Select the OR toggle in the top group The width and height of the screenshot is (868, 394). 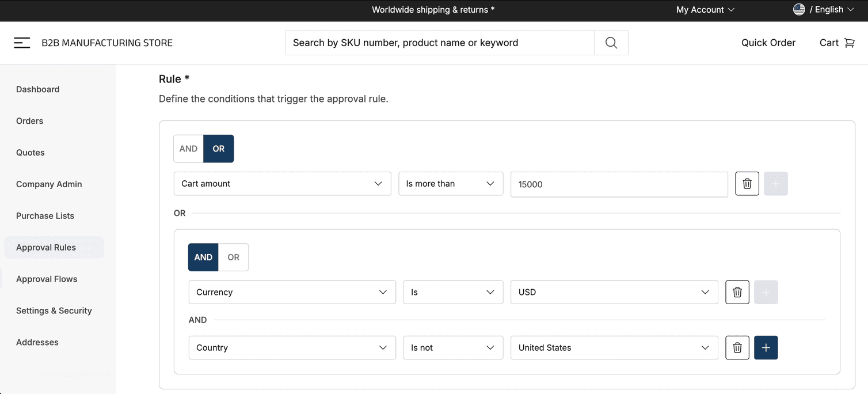coord(218,148)
